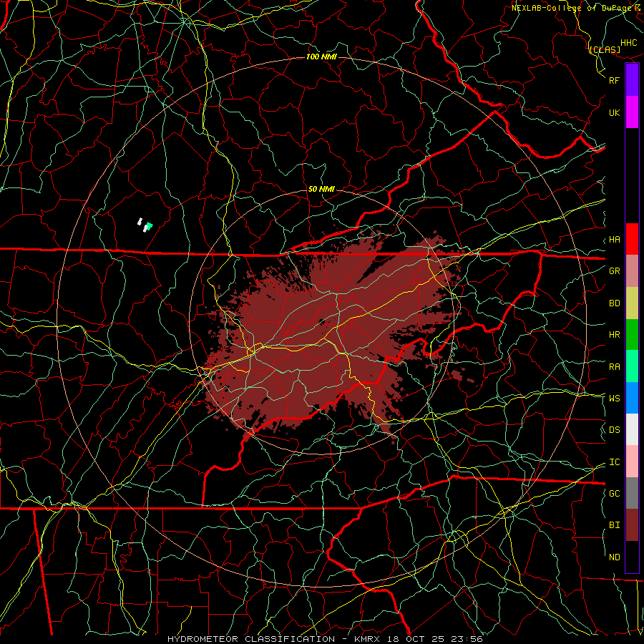
Task: Click the UK legend label text
Action: tap(615, 112)
